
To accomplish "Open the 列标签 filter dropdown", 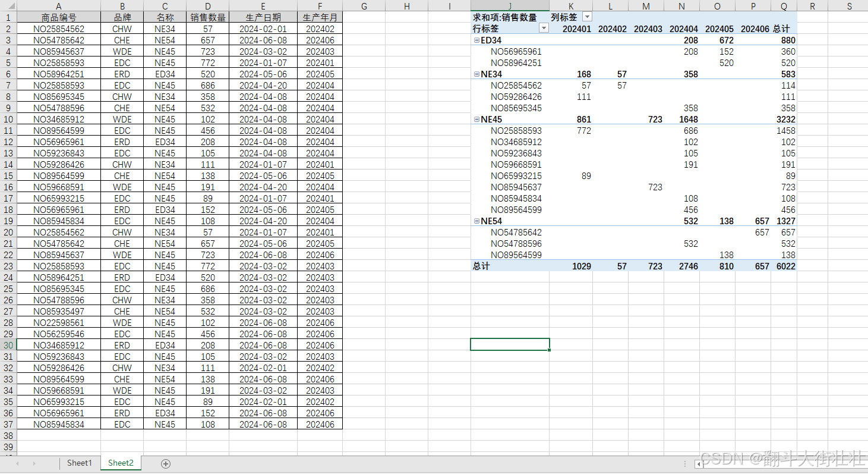I will coord(587,17).
